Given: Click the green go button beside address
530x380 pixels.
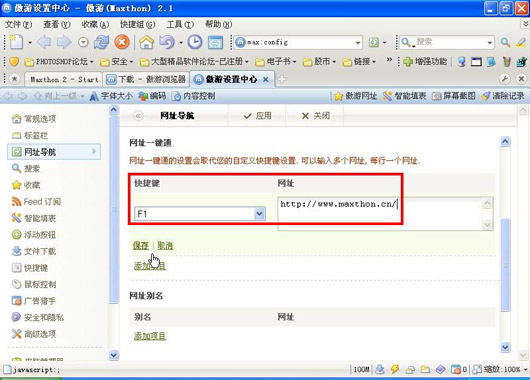Looking at the screenshot, I should coord(374,43).
